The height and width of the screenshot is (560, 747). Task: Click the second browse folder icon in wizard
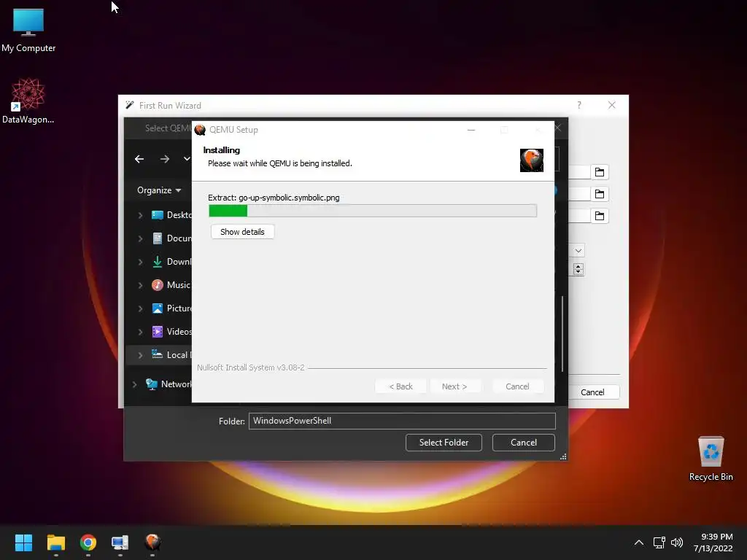click(x=600, y=194)
